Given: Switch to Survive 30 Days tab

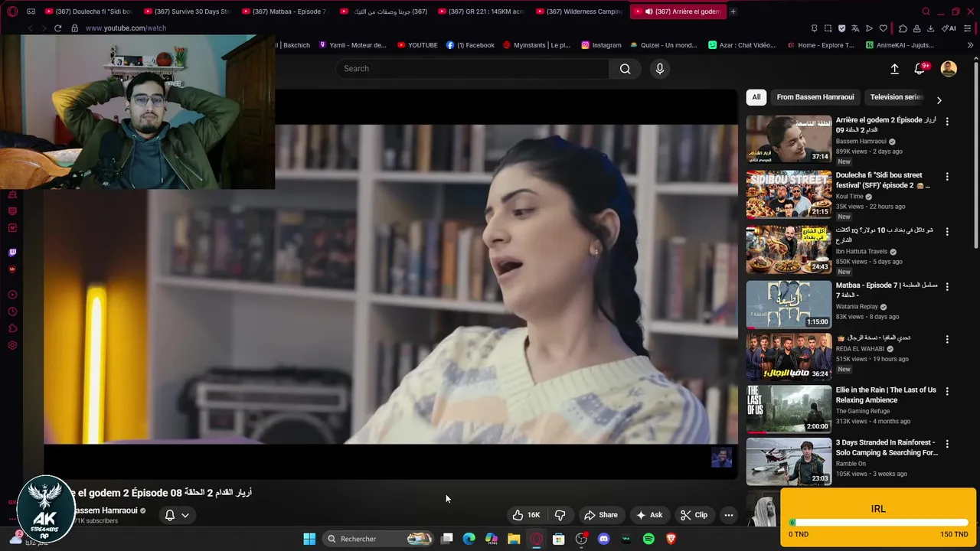Looking at the screenshot, I should coord(188,11).
